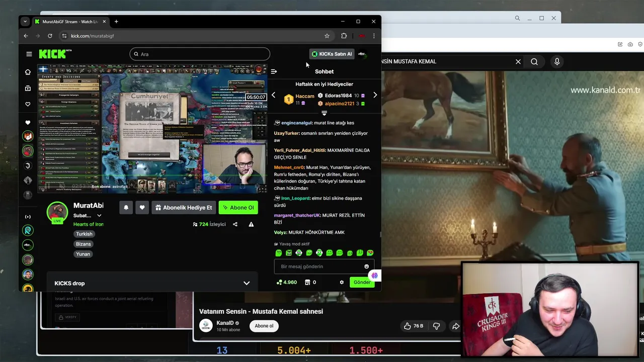The height and width of the screenshot is (362, 644).
Task: Go back in the Chrome window
Action: click(26, 36)
